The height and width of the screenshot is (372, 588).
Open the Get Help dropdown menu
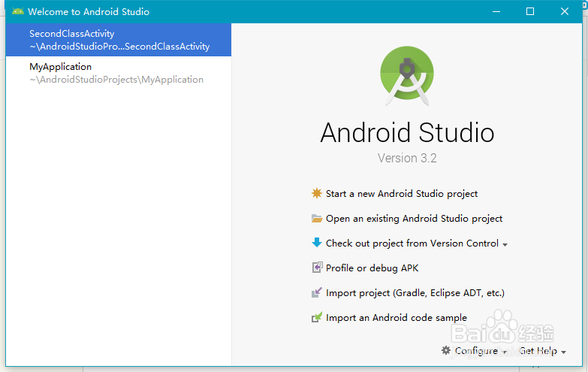pos(542,351)
